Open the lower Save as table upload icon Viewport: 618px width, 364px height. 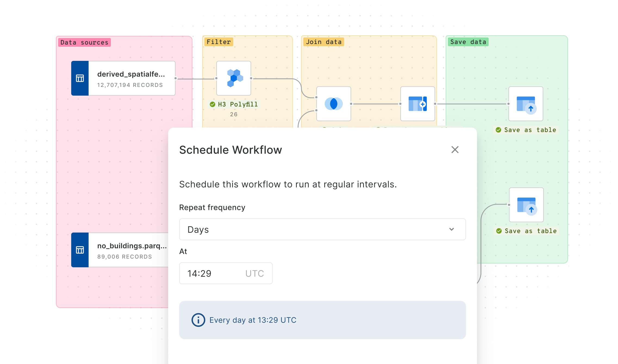(x=526, y=206)
